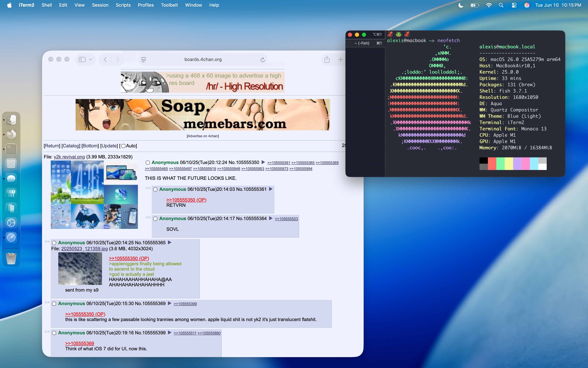Open Spotlight search from menu bar

click(x=501, y=5)
